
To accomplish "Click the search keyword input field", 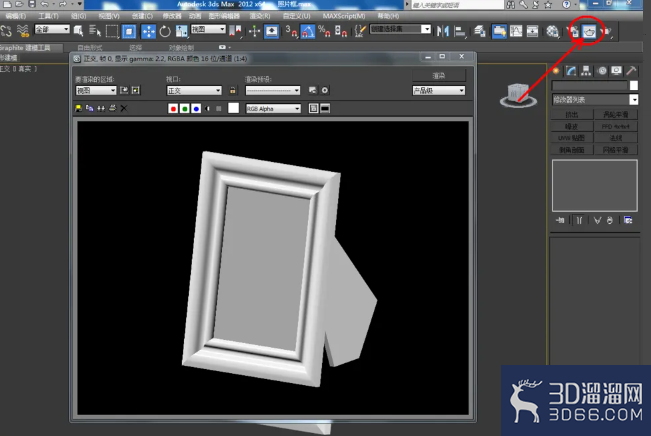I will point(457,5).
